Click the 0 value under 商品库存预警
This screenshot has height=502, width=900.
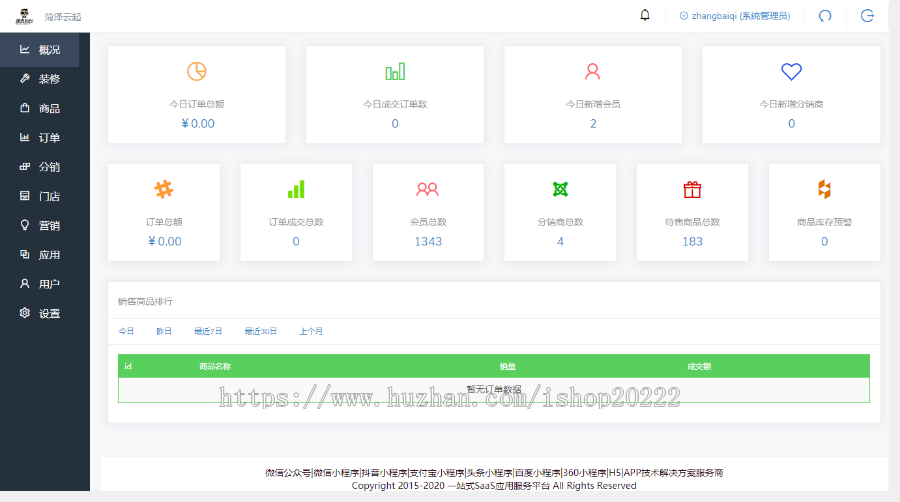(x=824, y=242)
